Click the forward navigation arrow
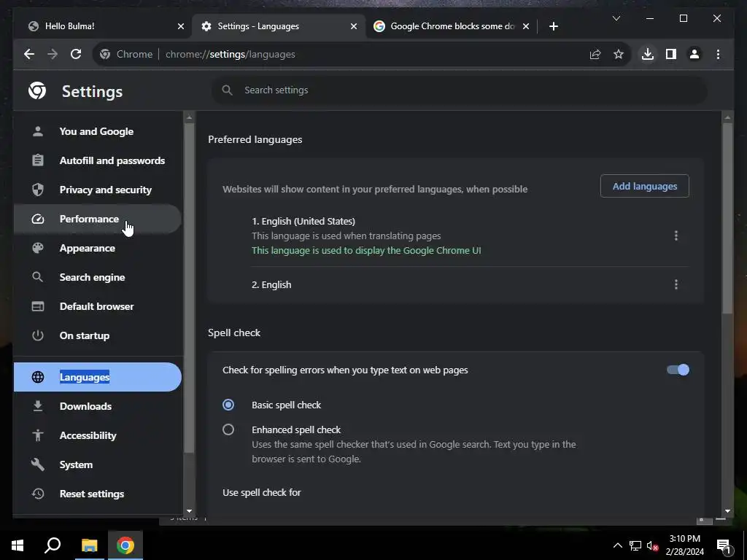The height and width of the screenshot is (560, 747). (x=53, y=54)
